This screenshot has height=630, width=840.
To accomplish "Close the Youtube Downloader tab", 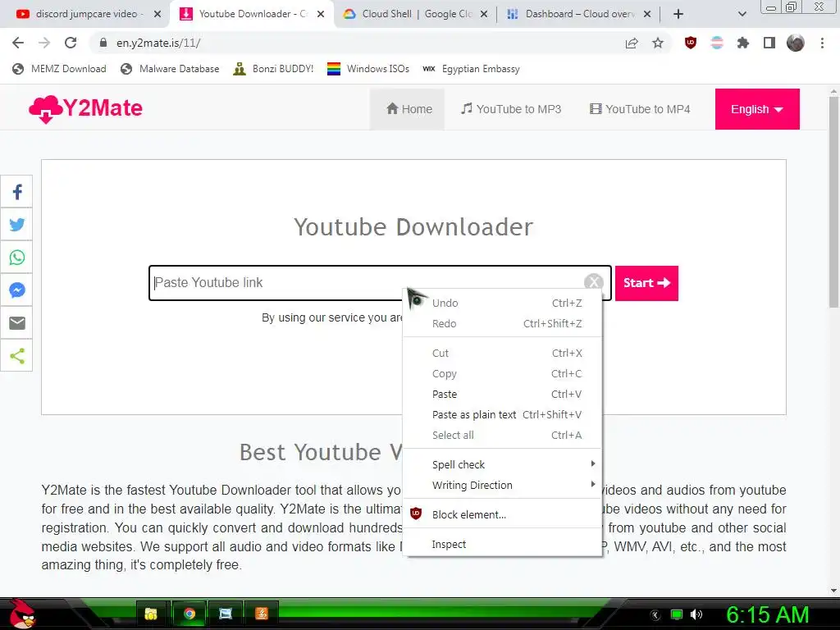I will (321, 14).
